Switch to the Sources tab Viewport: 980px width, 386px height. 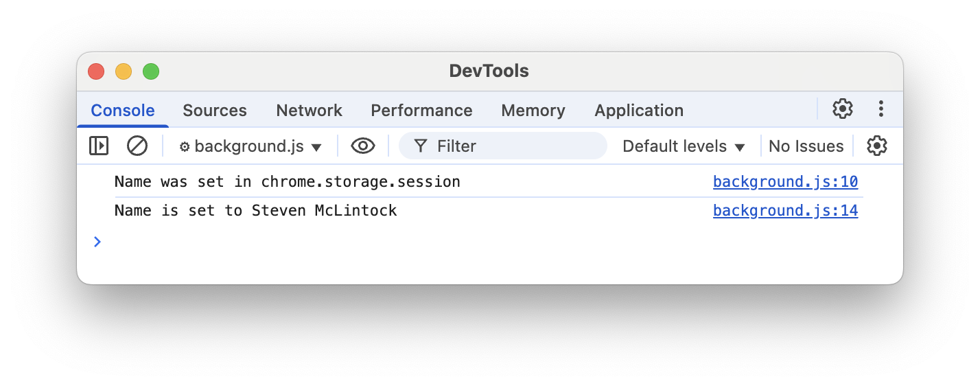[215, 111]
